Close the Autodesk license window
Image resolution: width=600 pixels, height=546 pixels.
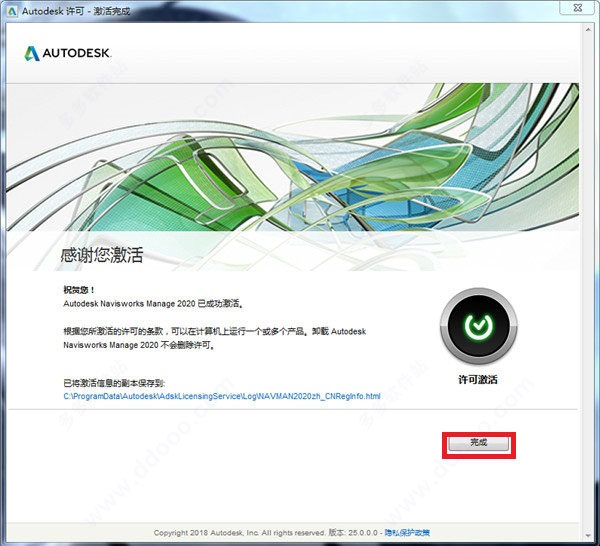(578, 8)
